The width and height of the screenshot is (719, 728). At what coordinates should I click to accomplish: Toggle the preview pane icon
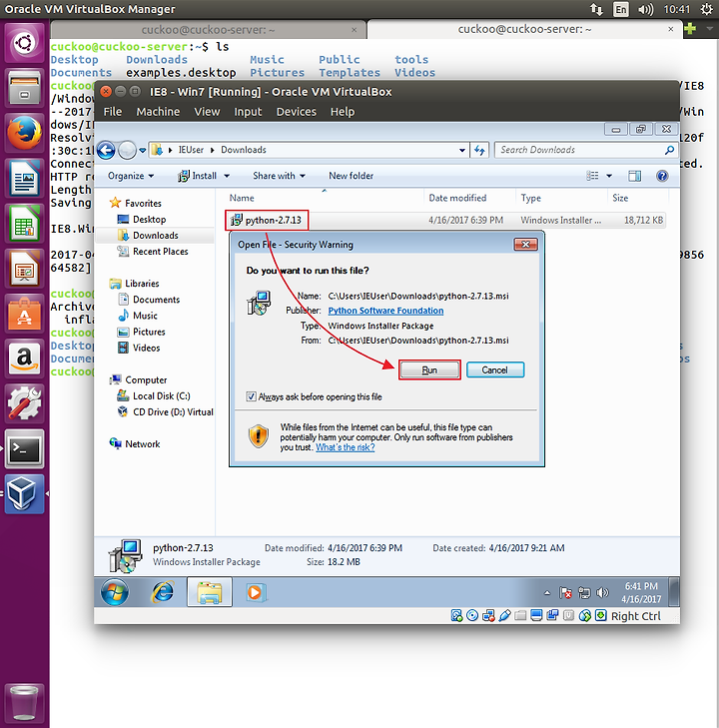634,176
